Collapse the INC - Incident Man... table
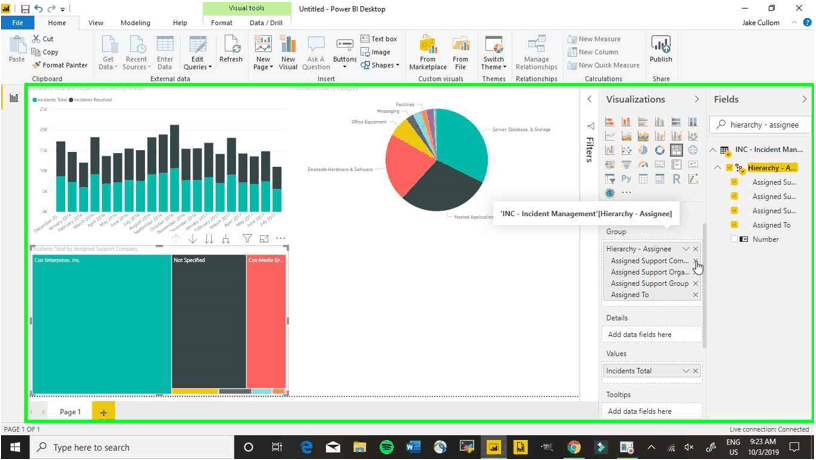Screen dimensions: 816x460 point(713,150)
